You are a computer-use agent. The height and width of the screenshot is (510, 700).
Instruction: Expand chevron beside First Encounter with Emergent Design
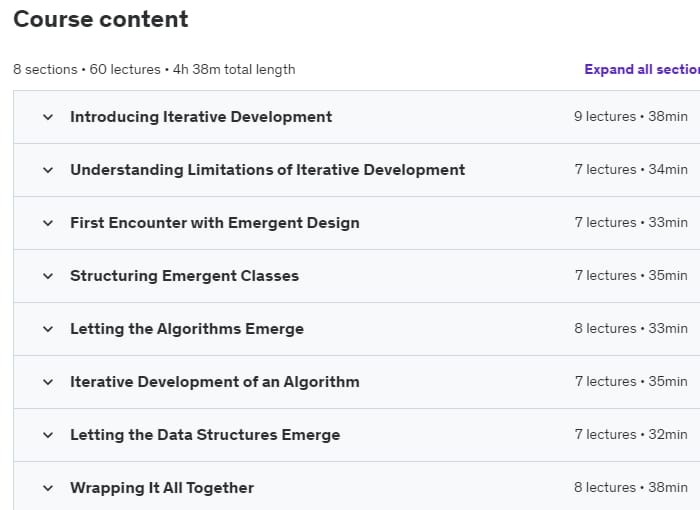click(x=48, y=223)
